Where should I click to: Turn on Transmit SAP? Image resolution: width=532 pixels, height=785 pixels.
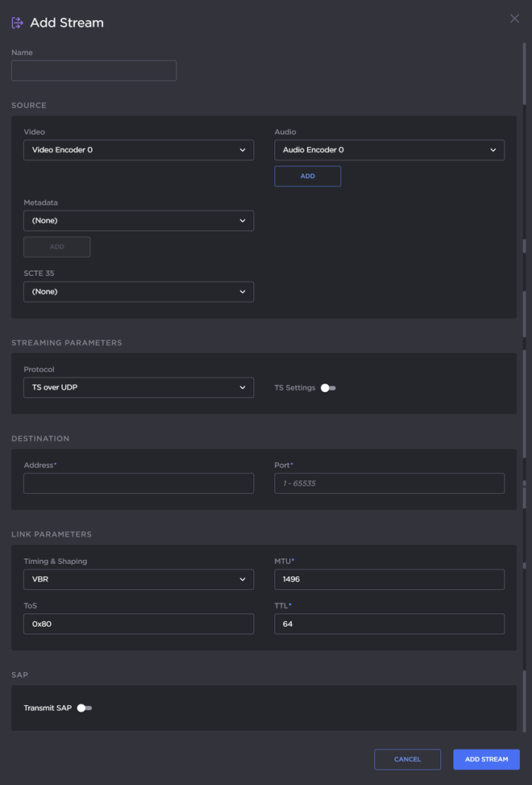[85, 708]
